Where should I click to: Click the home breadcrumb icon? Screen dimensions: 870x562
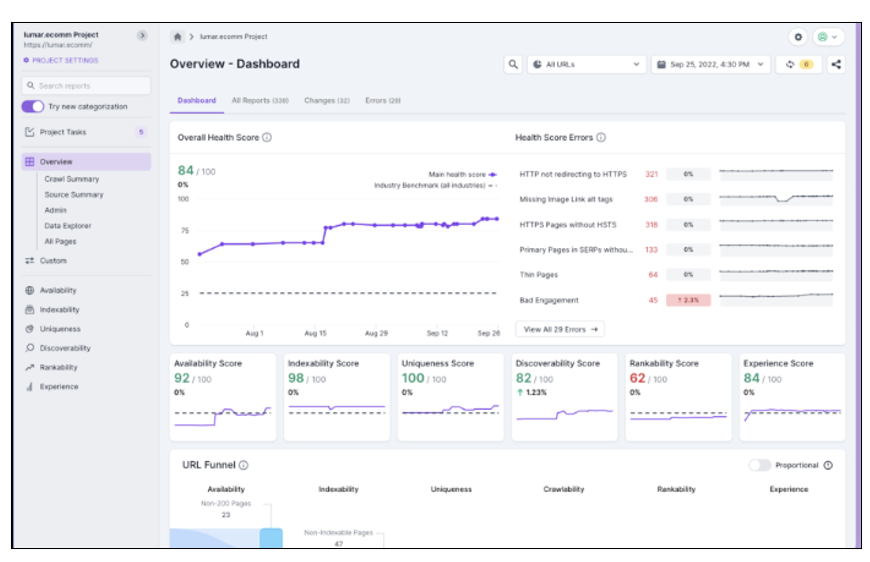pyautogui.click(x=177, y=37)
